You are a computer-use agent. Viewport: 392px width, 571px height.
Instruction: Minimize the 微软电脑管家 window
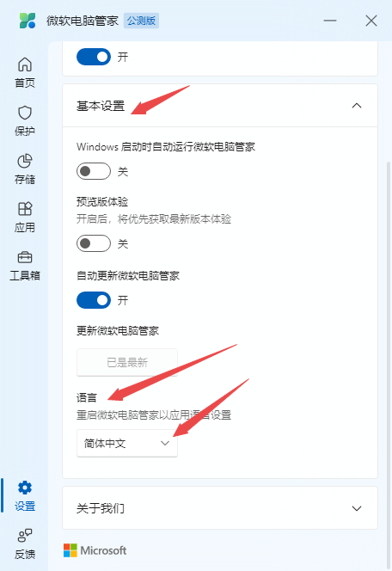330,21
